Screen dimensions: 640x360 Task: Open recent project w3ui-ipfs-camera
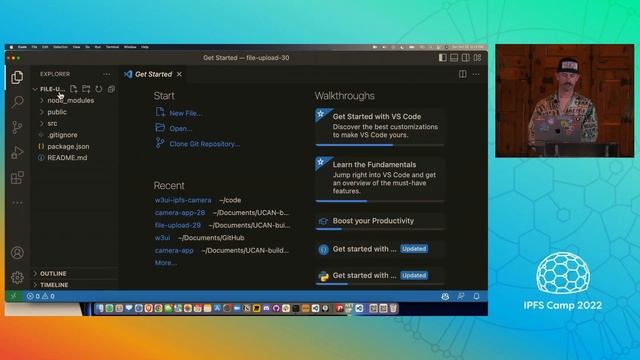click(183, 200)
